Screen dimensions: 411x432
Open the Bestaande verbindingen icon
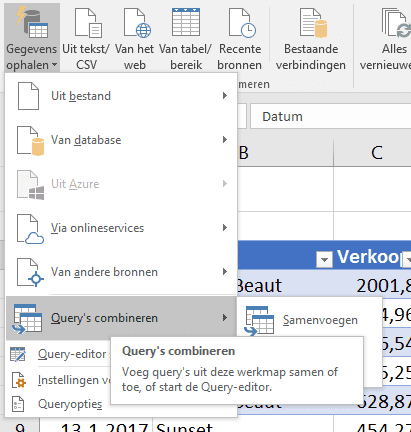(x=313, y=23)
